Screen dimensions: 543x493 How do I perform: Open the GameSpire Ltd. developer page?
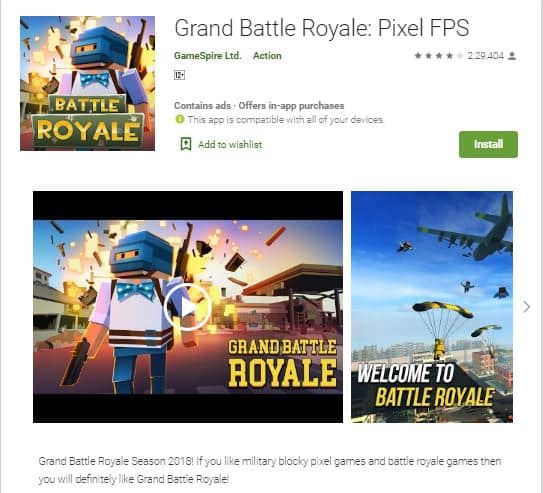point(207,56)
